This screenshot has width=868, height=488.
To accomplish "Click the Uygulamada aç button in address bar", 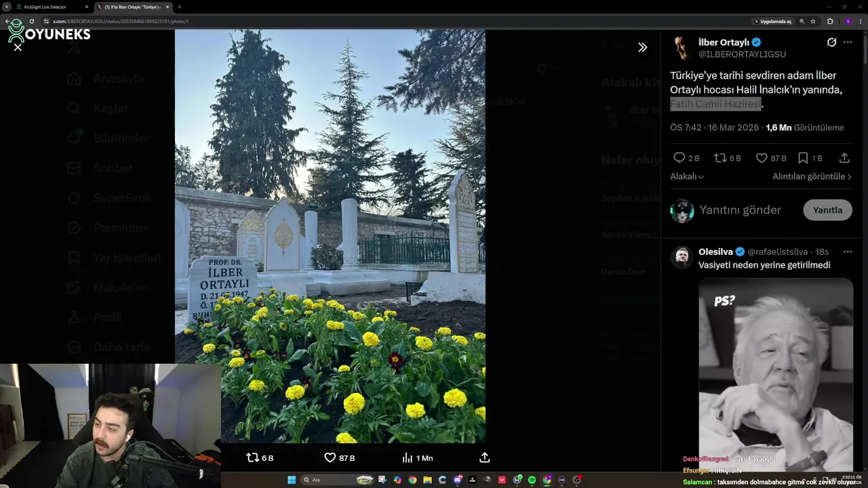I will pyautogui.click(x=773, y=21).
